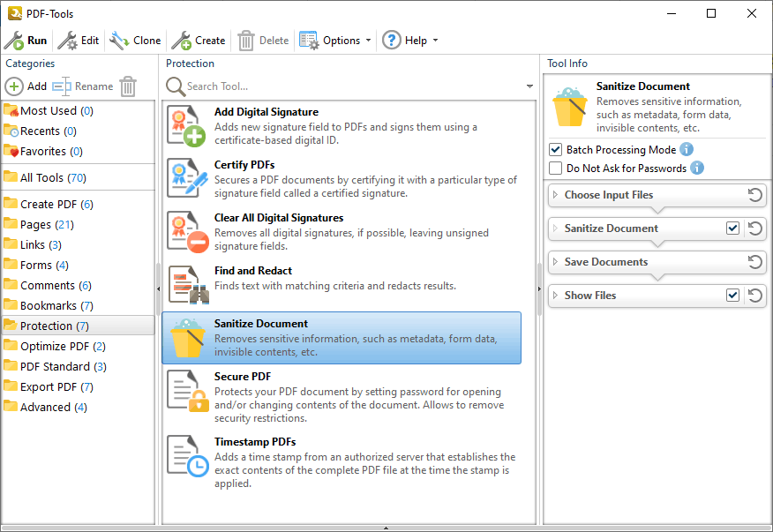The height and width of the screenshot is (532, 773).
Task: Open the search options dropdown arrow
Action: tap(529, 86)
